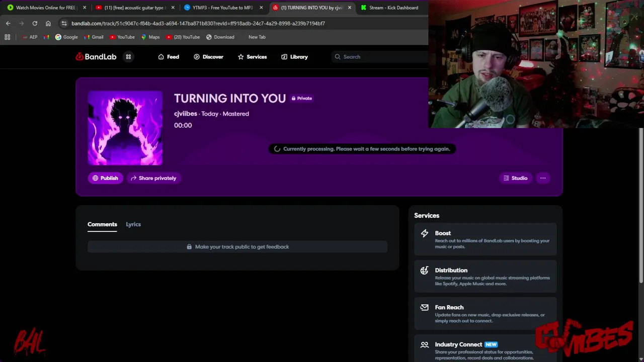Close the YTMP3 tab
644x362 pixels.
click(261, 8)
